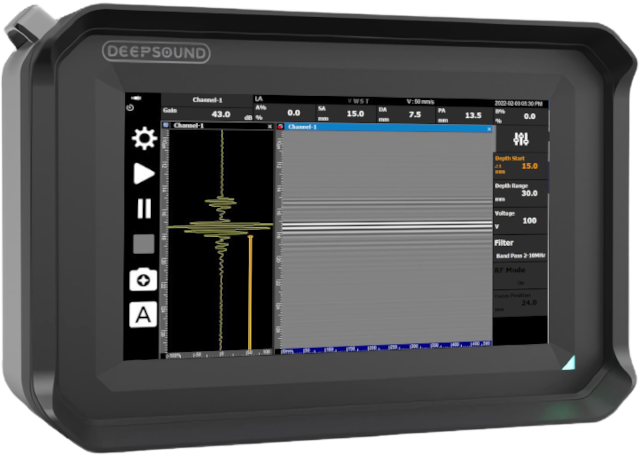The width and height of the screenshot is (640, 455).
Task: Select the A-scan Channel-1 title tab
Action: point(189,125)
